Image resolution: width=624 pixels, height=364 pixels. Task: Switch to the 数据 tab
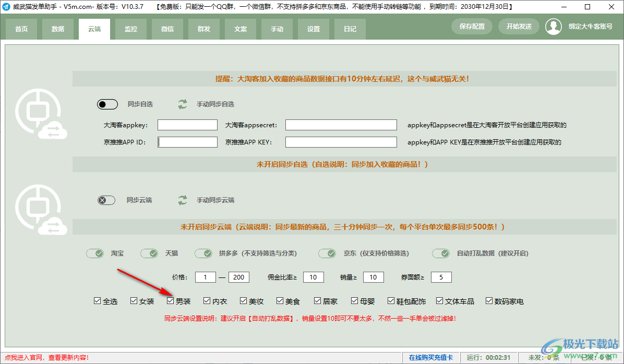tap(58, 29)
